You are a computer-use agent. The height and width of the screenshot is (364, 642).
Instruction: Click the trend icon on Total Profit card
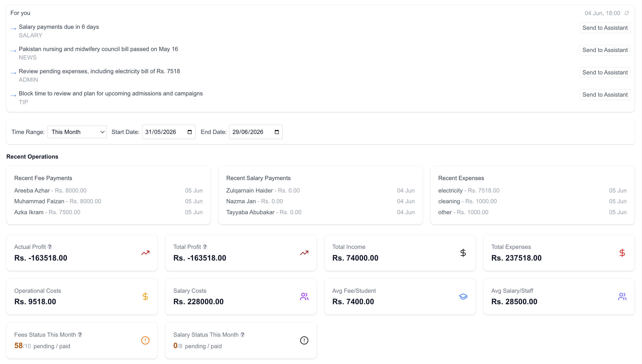point(304,253)
